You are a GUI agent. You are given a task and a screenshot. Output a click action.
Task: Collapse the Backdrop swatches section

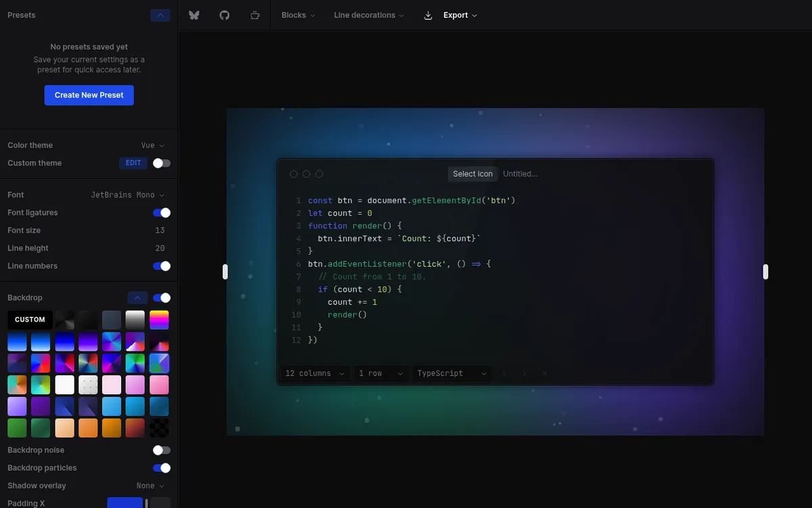click(x=138, y=298)
